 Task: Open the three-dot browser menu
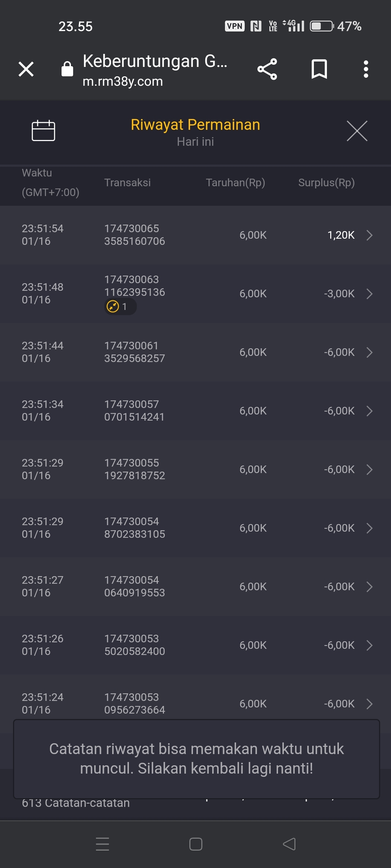(x=366, y=69)
